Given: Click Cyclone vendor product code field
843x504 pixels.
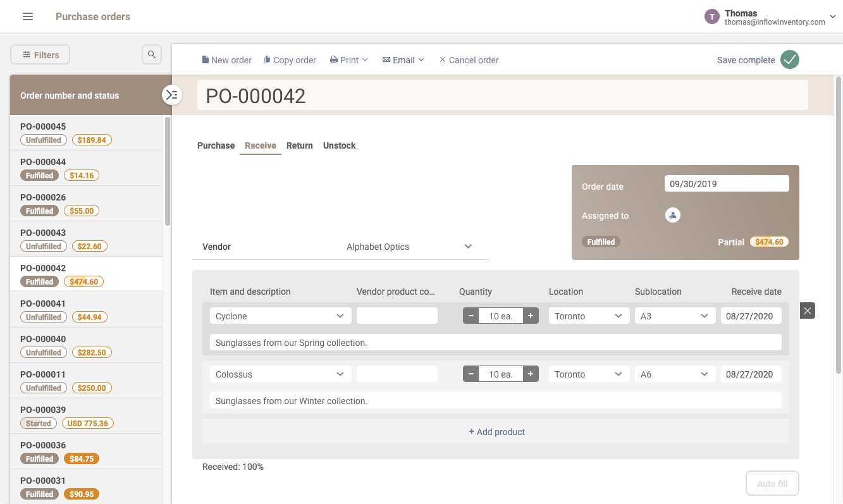Looking at the screenshot, I should [x=397, y=316].
